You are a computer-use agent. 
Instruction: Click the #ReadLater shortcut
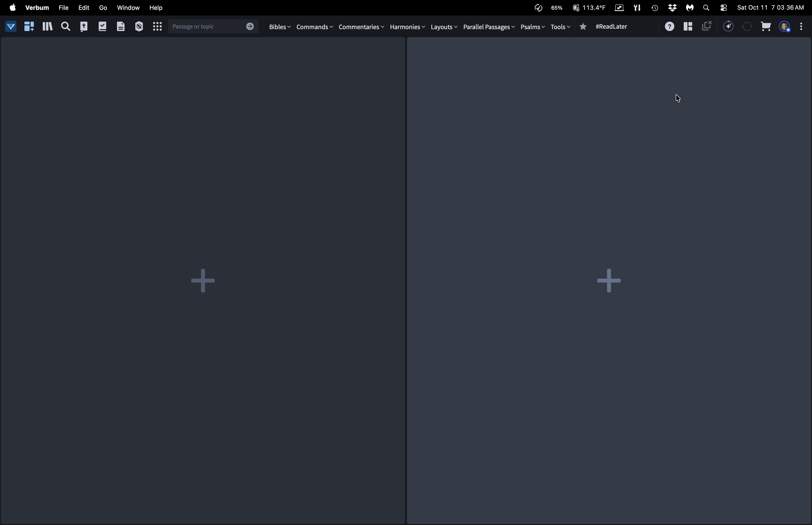coord(611,27)
